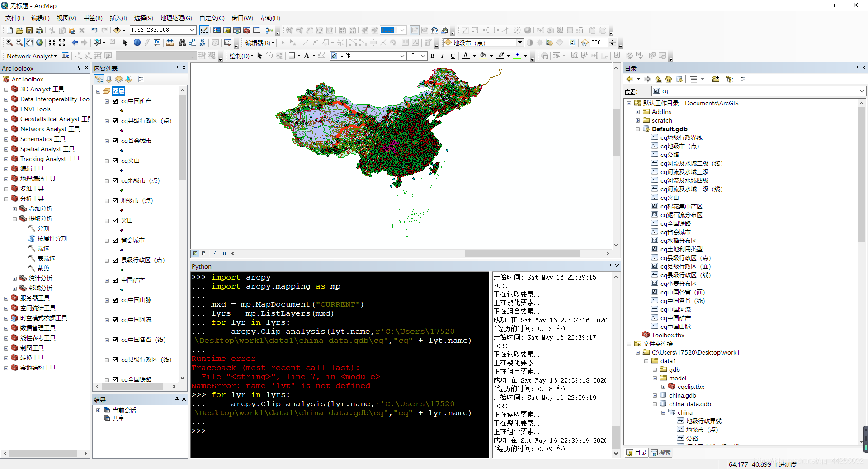The height and width of the screenshot is (469, 868).
Task: Open the Python window icon
Action: coord(257,30)
